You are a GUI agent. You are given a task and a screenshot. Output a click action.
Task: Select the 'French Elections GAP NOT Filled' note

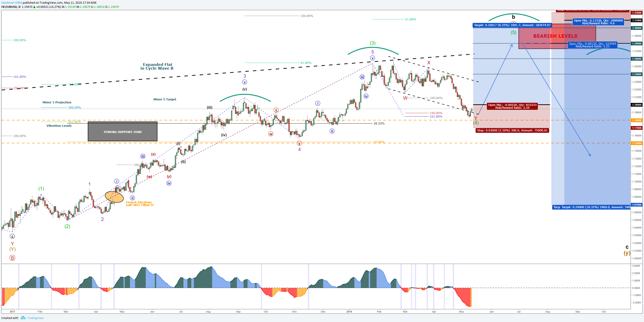pos(139,204)
